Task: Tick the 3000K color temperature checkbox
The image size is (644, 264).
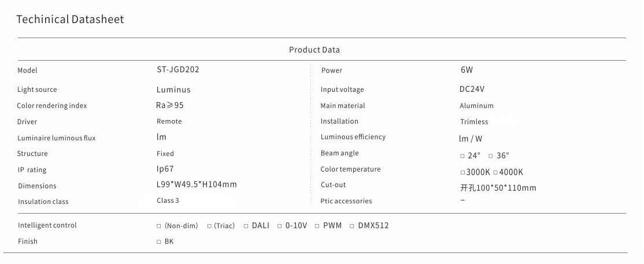Action: (462, 172)
